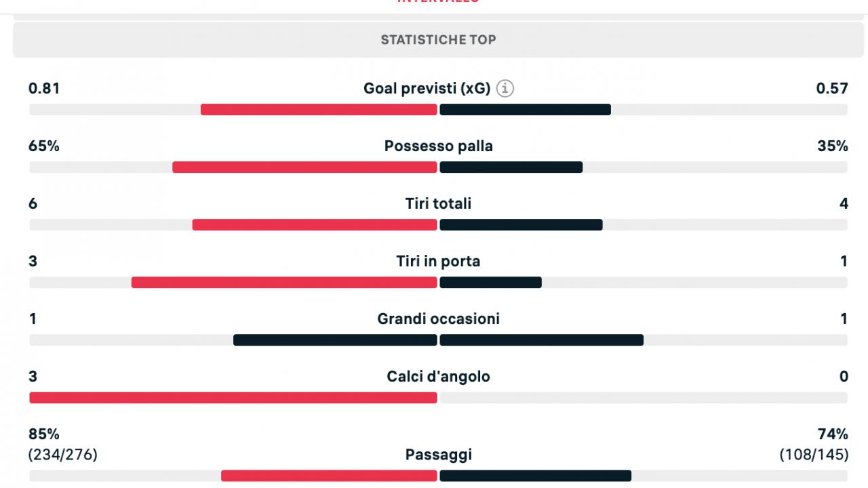This screenshot has height=488, width=868.
Task: Select the Passaggi stat label
Action: [x=438, y=455]
